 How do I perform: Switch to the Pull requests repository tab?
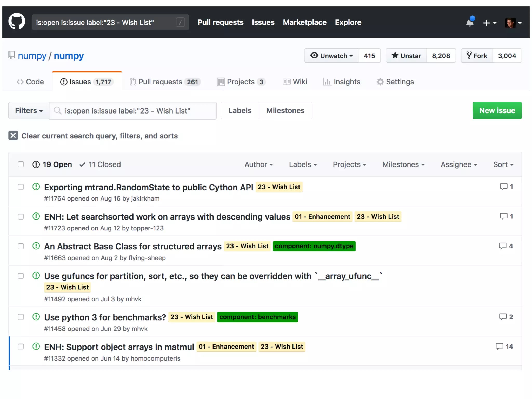[x=165, y=82]
